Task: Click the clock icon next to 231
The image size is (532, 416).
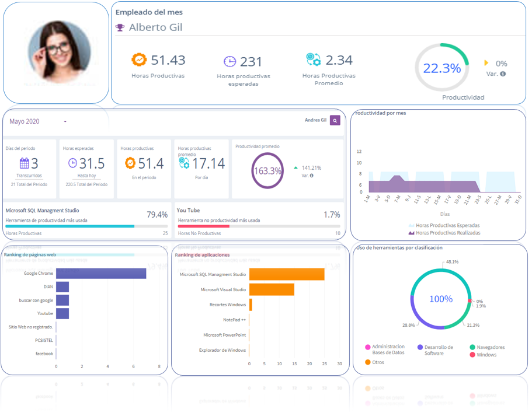Action: [x=230, y=61]
